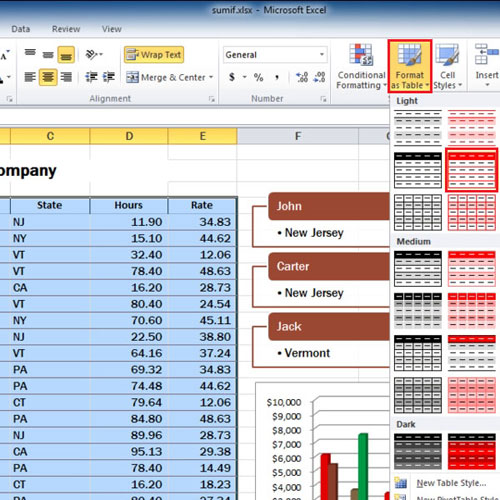Click the Vermont bullet text

[x=307, y=353]
